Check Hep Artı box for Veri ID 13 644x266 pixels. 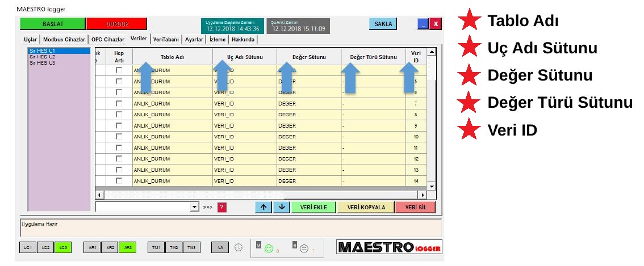tap(119, 170)
